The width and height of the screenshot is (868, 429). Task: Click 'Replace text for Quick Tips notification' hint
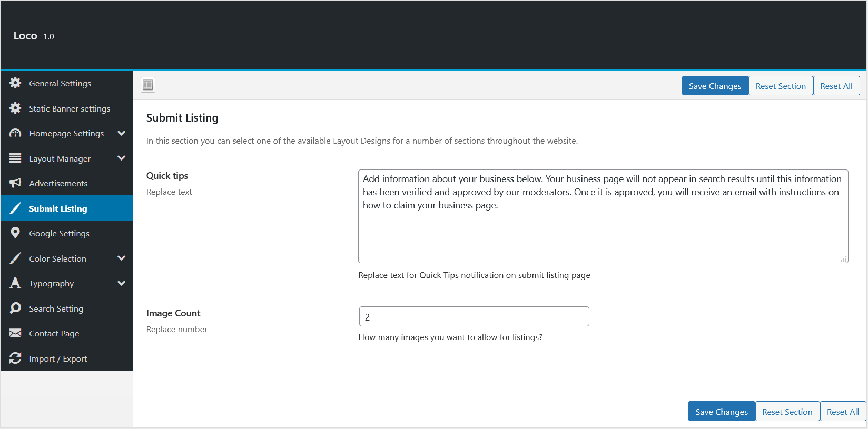pos(474,275)
